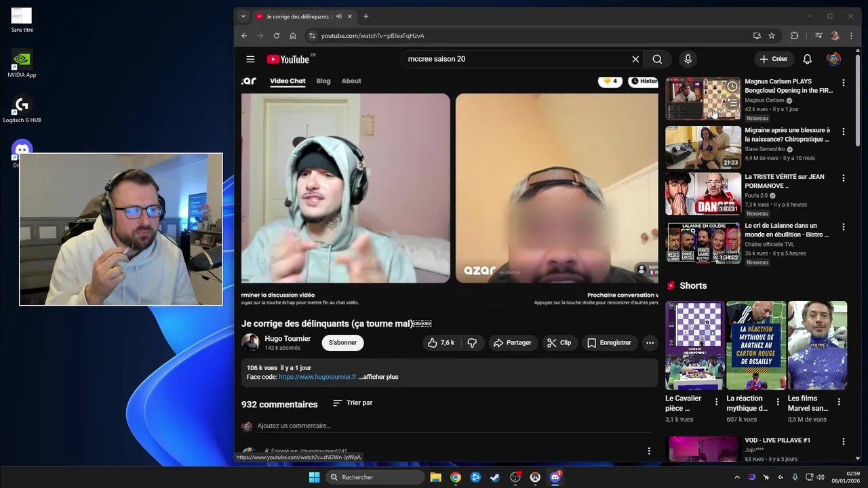Open Trier par sort menu

353,403
